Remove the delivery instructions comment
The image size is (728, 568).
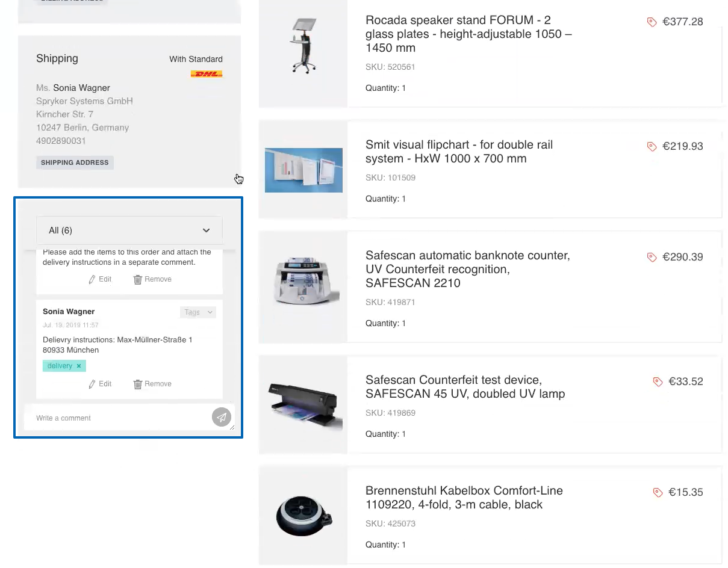click(152, 384)
